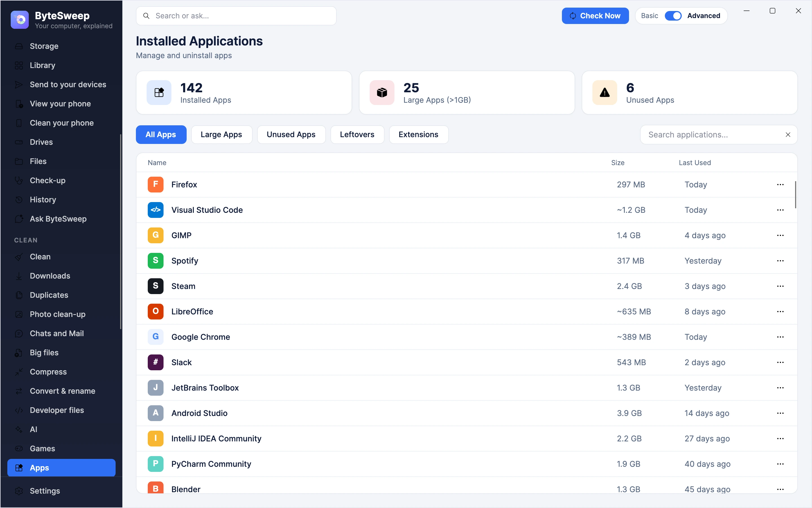The height and width of the screenshot is (508, 812).
Task: Clear the Search applications field
Action: point(788,135)
